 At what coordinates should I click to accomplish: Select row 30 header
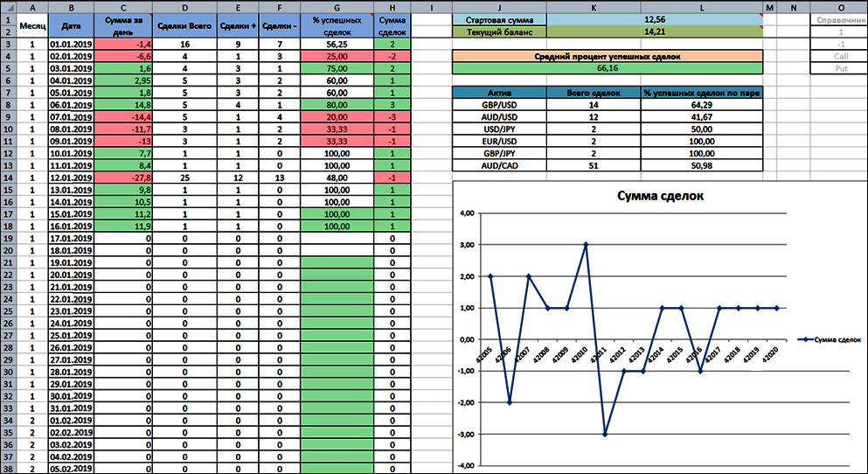pyautogui.click(x=8, y=372)
